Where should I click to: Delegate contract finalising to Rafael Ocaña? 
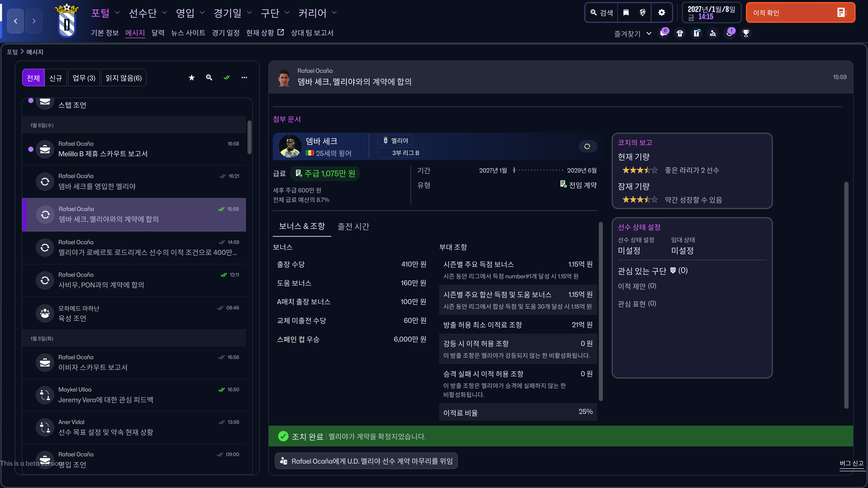pos(366,461)
